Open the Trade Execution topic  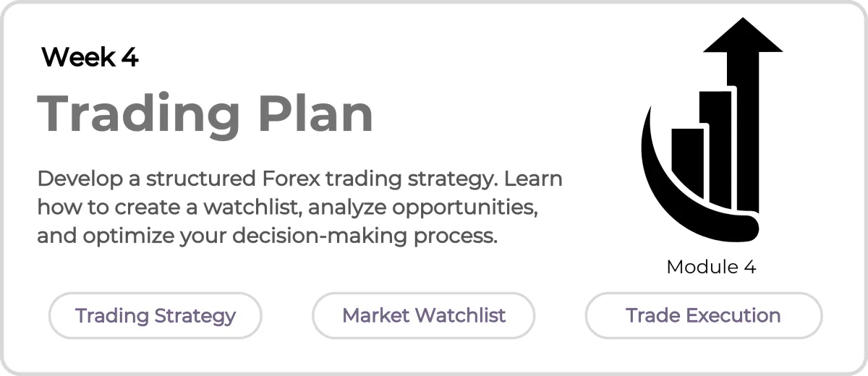point(703,316)
